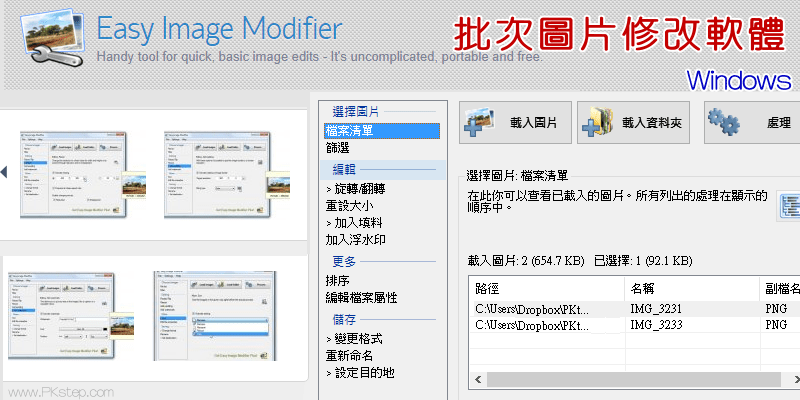Click the list view icon beside description
Viewport: 800px width, 400px height.
point(789,206)
